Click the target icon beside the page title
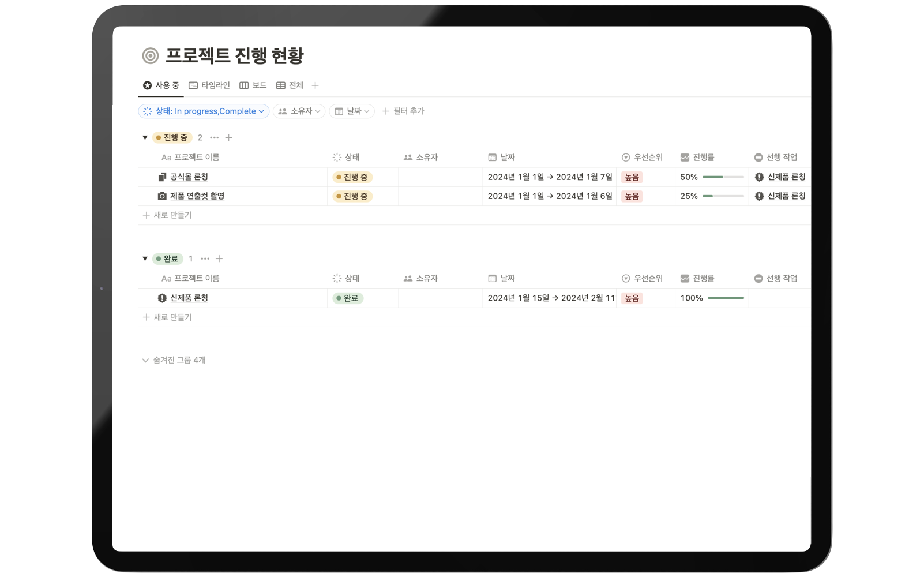This screenshot has width=924, height=577. pyautogui.click(x=151, y=56)
